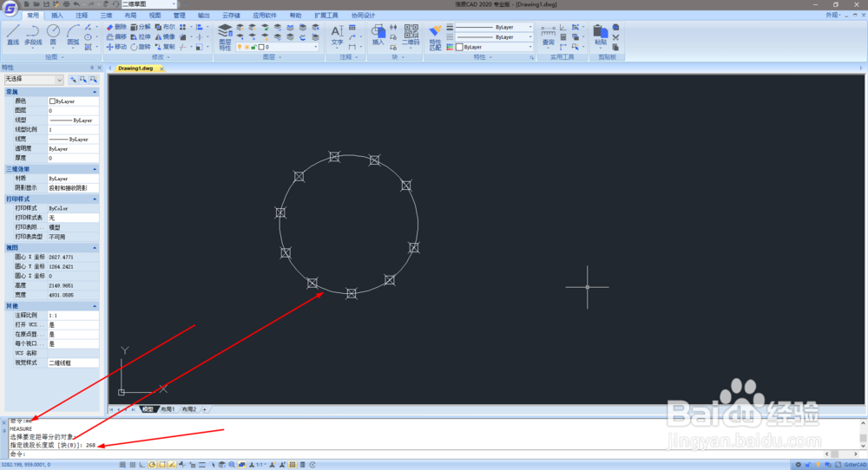Image resolution: width=868 pixels, height=470 pixels.
Task: Select the 圆弧 arc tool
Action: 73,35
